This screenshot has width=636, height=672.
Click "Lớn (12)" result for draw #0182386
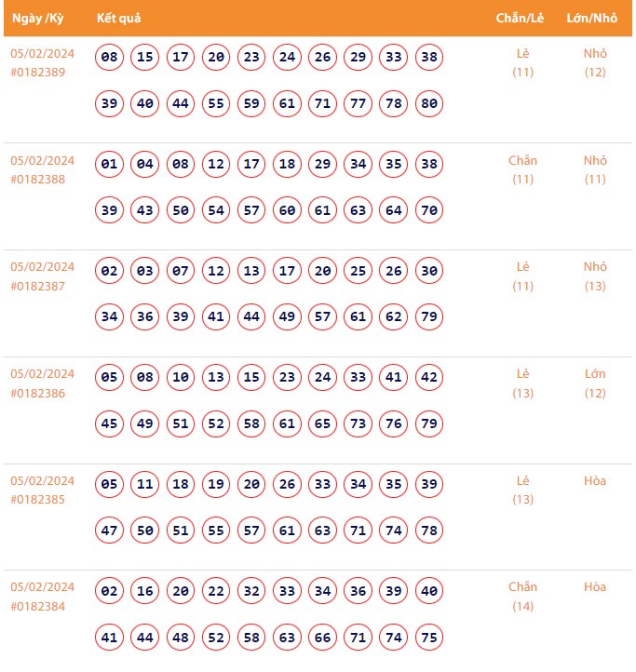pos(595,383)
